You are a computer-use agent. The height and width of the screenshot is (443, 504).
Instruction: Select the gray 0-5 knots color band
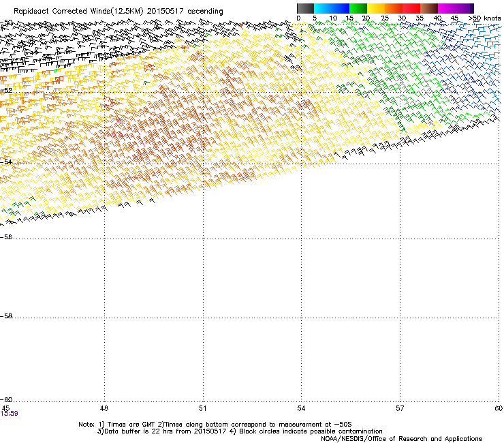[305, 8]
